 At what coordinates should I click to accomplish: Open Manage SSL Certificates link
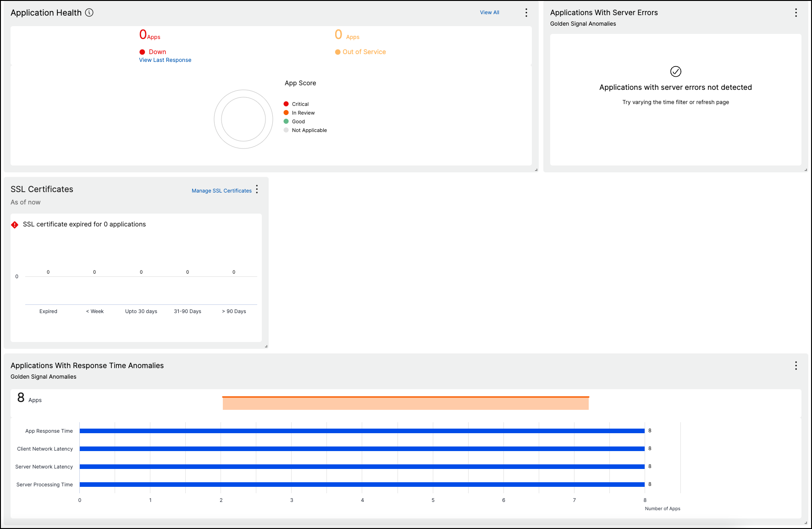tap(221, 191)
